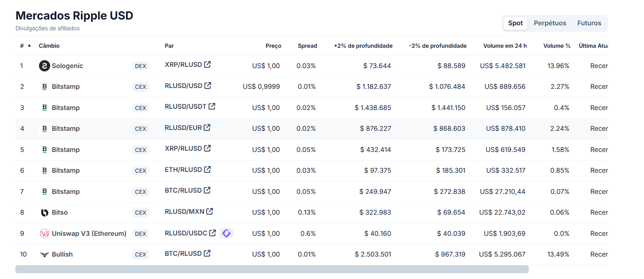Click the spread value 0.13%
This screenshot has height=279, width=644.
[306, 213]
